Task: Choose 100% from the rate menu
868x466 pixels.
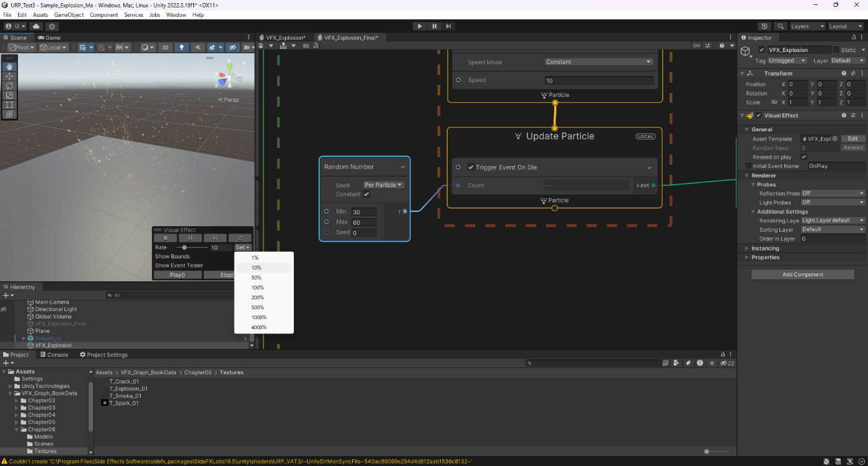Action: pos(263,288)
